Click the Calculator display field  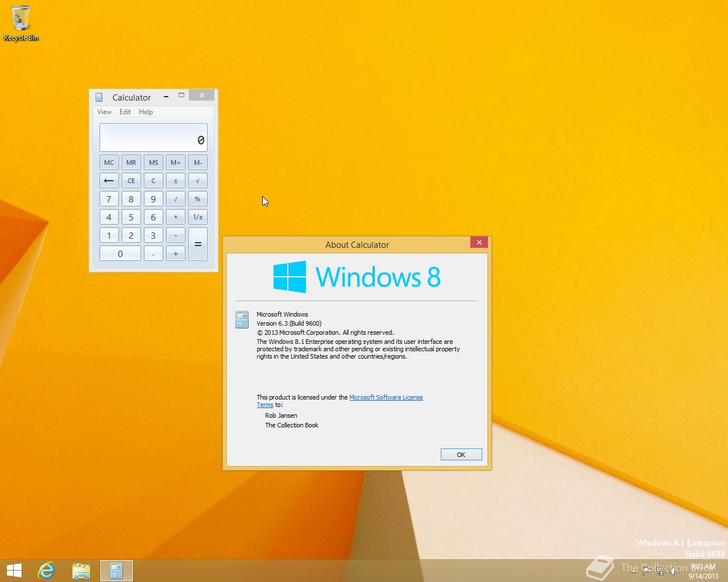coord(154,138)
